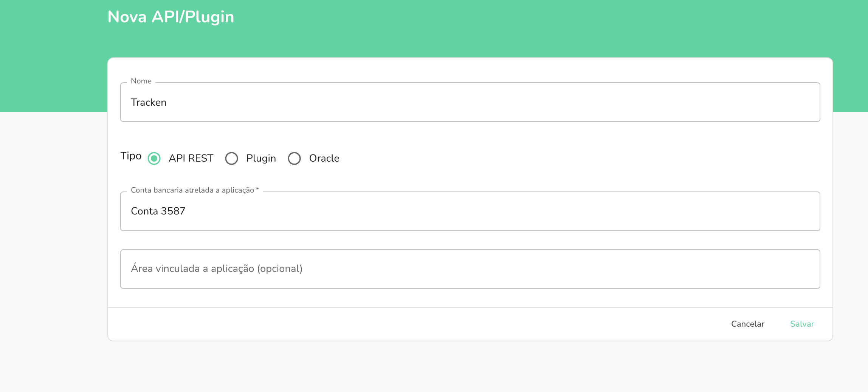Click the 'Conta 3587' selected value
The image size is (868, 392).
(158, 211)
